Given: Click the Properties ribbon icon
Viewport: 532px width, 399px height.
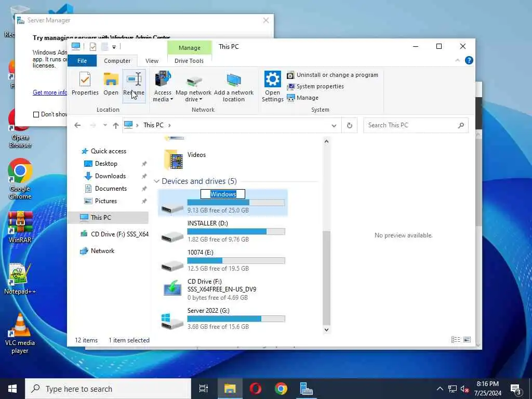Looking at the screenshot, I should tap(85, 84).
